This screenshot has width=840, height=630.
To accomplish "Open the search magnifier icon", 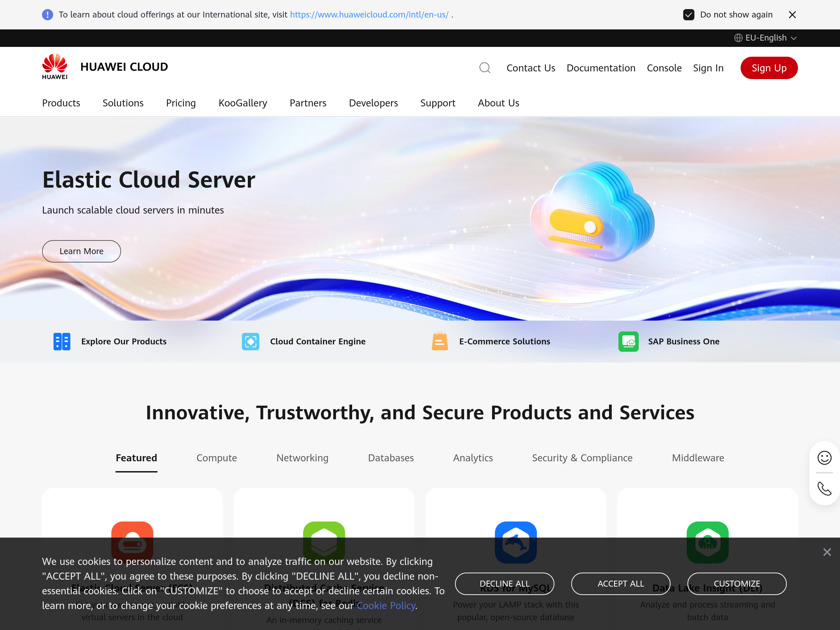I will click(x=484, y=68).
